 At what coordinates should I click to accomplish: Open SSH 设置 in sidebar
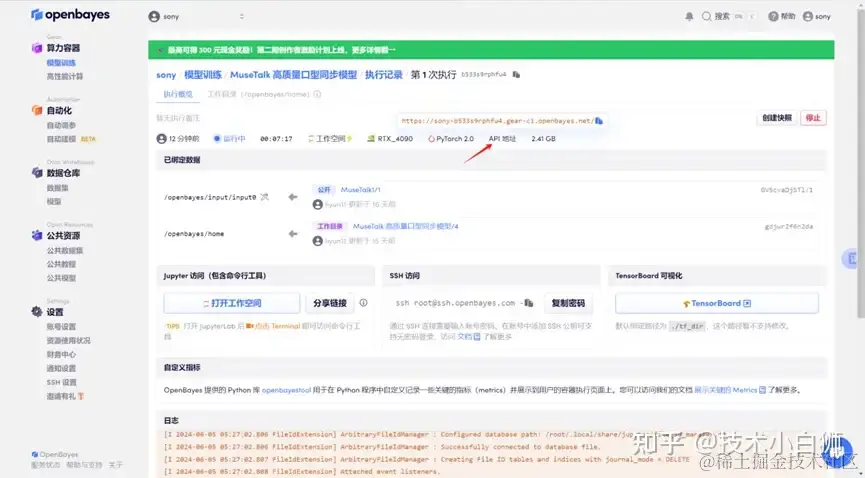62,383
